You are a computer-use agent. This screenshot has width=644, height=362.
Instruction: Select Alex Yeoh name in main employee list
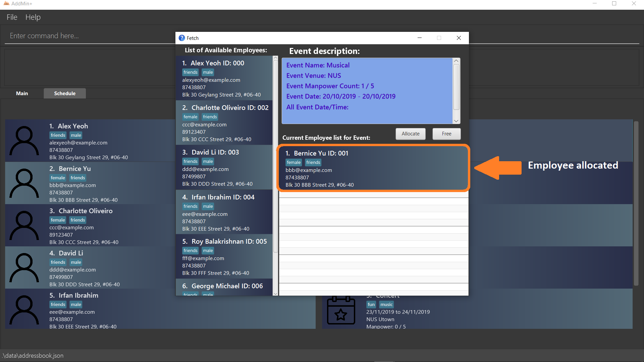pos(73,126)
